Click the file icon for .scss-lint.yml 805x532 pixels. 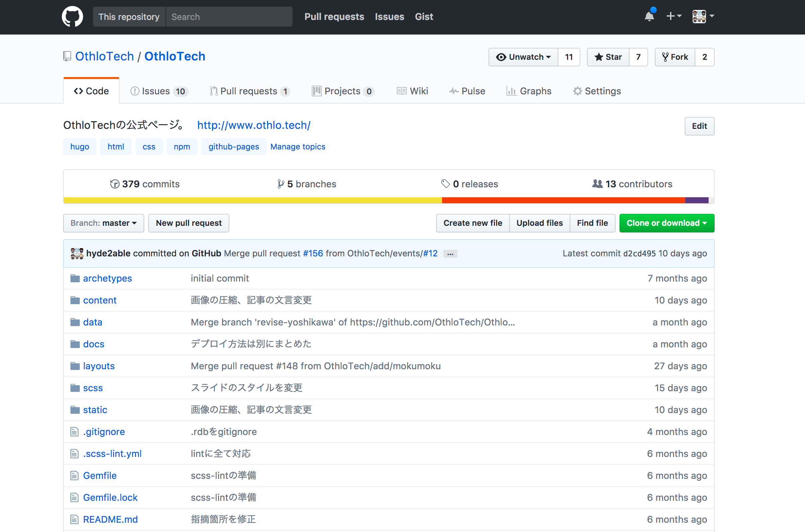pos(74,454)
